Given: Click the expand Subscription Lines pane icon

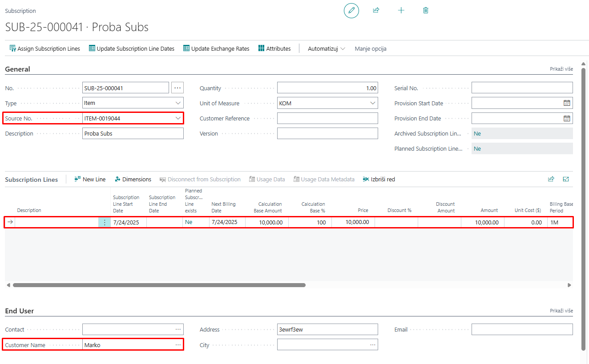Looking at the screenshot, I should click(565, 179).
